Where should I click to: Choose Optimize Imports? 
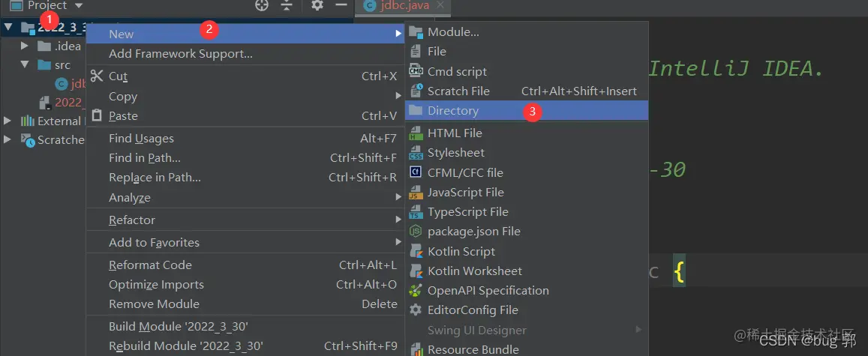(x=245, y=284)
